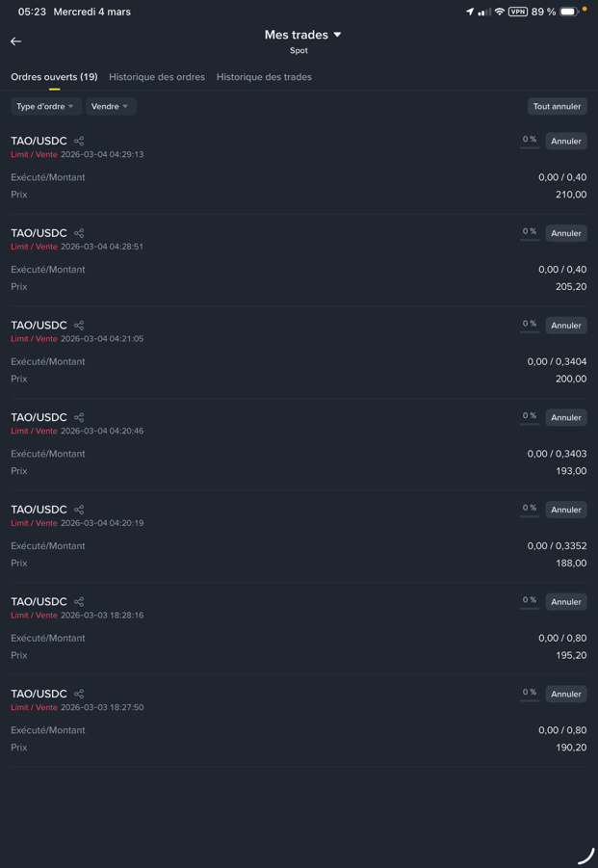Tap the 0 % progress of 205,20 order
This screenshot has width=598, height=868.
click(530, 232)
